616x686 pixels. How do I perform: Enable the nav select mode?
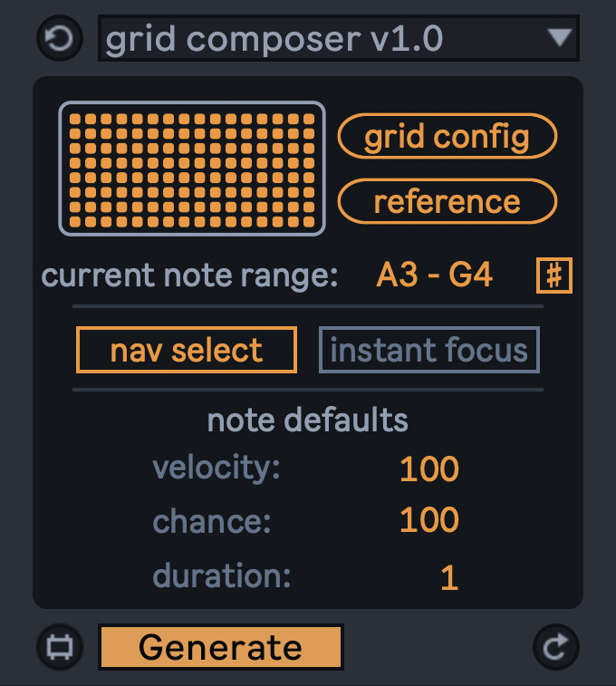(x=187, y=350)
